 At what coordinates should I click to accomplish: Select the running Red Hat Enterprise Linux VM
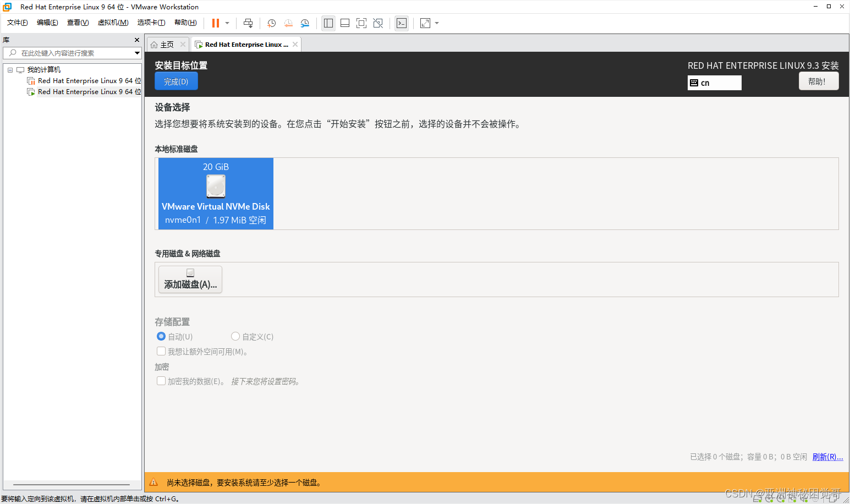[x=84, y=92]
